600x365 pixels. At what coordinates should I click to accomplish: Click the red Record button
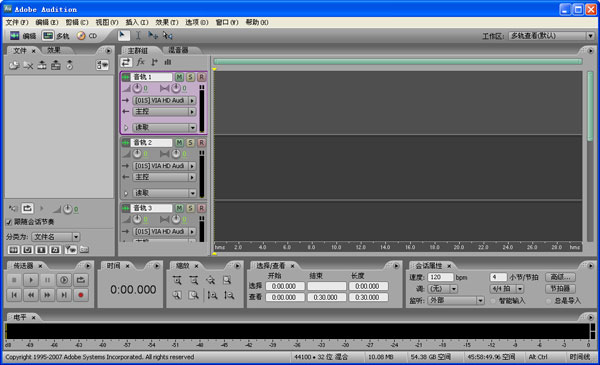(81, 295)
